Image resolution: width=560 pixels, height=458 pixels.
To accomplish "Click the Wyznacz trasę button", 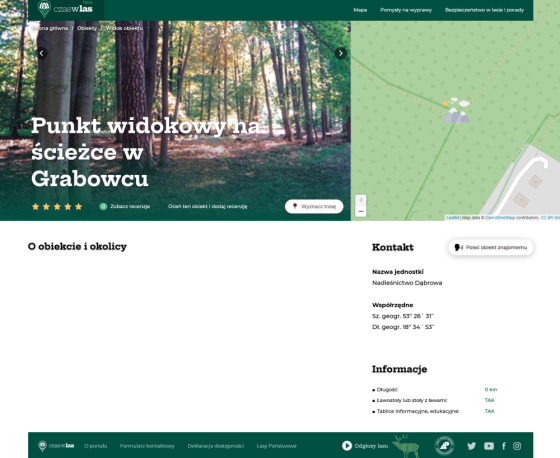I will tap(314, 206).
